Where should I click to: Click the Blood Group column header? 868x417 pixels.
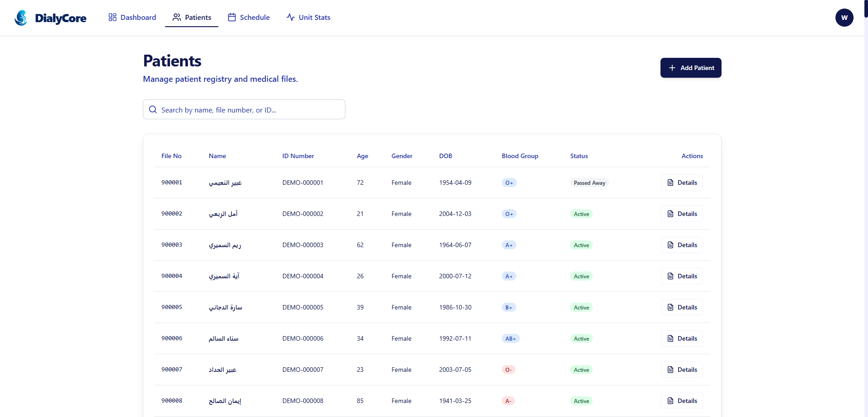click(x=520, y=156)
